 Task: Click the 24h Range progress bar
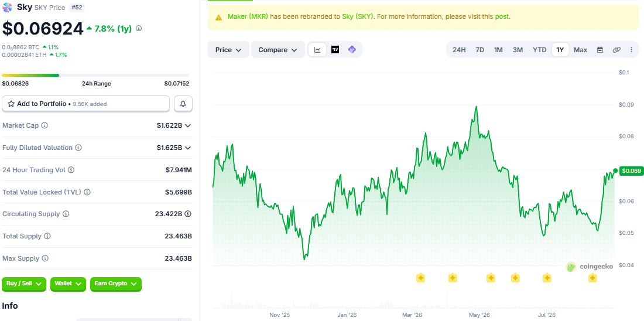tap(95, 75)
